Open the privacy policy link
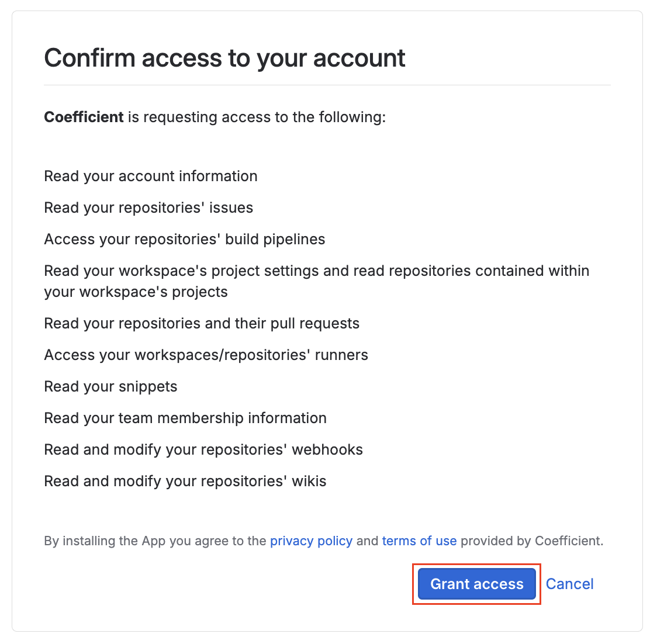This screenshot has width=657, height=644. tap(312, 541)
